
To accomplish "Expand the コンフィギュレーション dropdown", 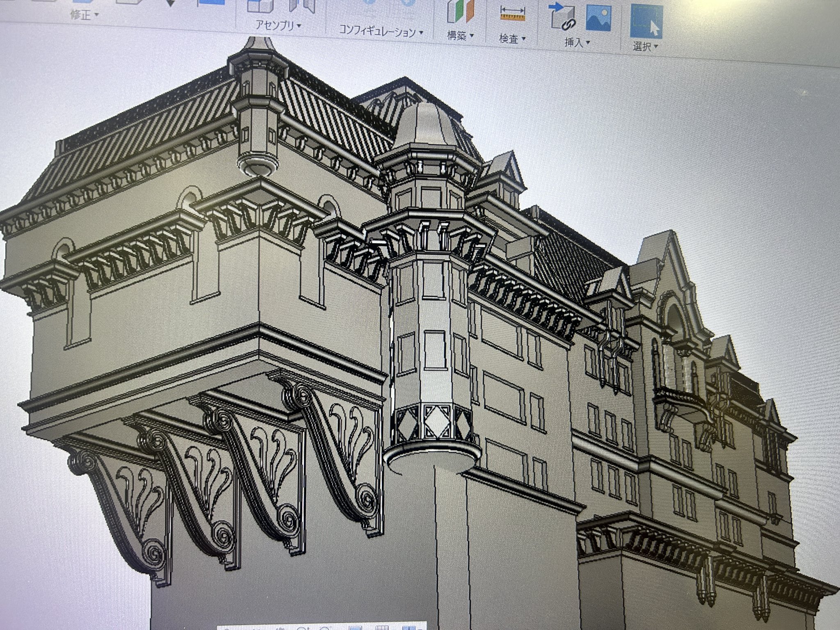I will pos(381,32).
